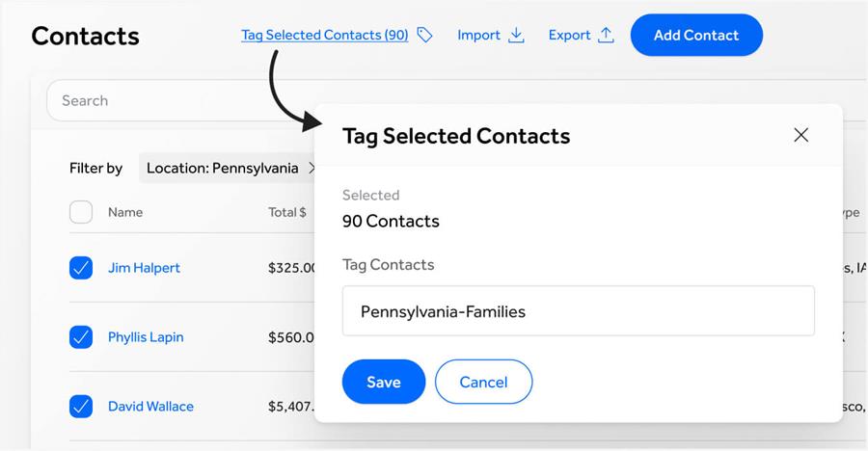Screen dimensions: 868x451
Task: Click the Tag Selected Contacts (90) link
Action: (x=325, y=35)
